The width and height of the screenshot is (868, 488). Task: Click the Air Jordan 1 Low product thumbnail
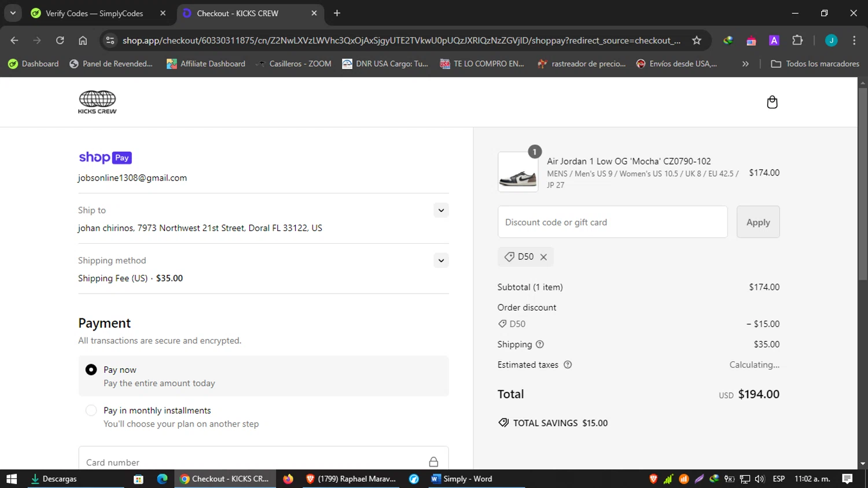click(518, 172)
